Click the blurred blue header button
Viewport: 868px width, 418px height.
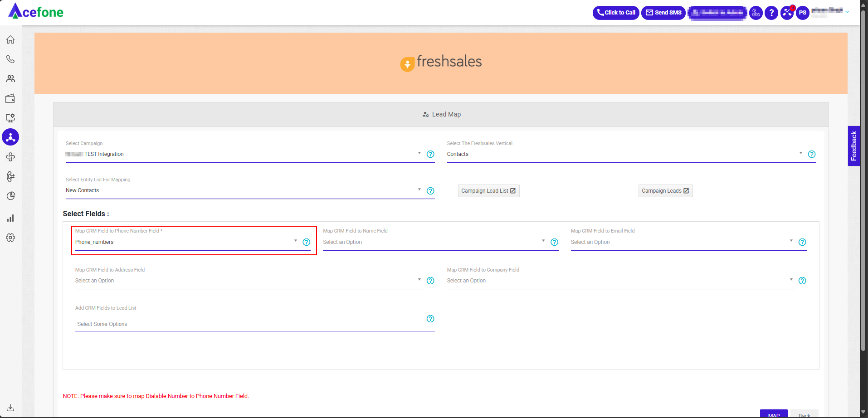pos(717,13)
